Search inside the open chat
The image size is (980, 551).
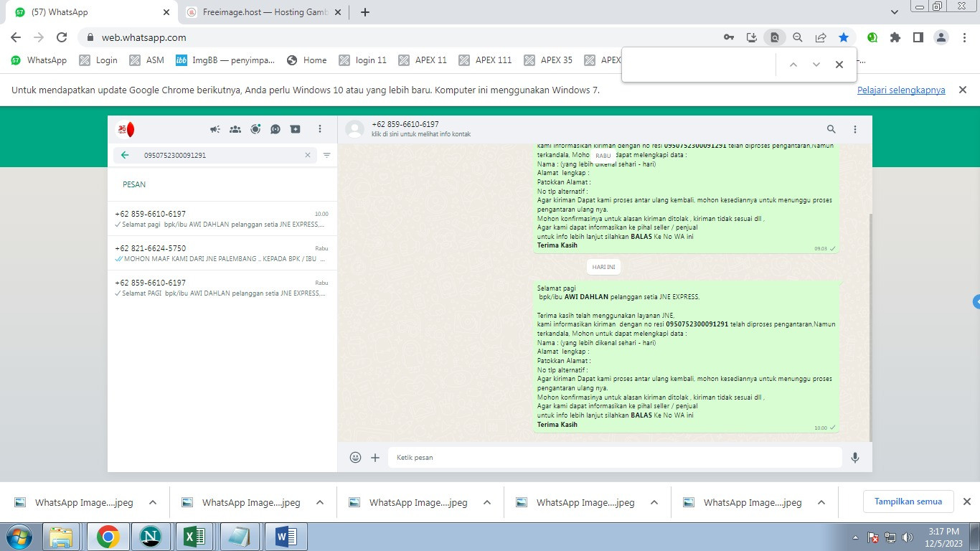831,129
